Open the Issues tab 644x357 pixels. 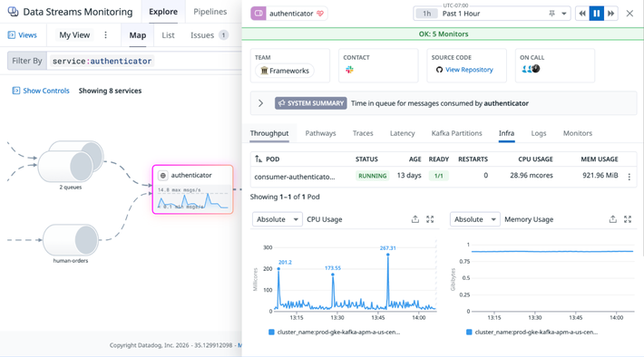(x=209, y=35)
